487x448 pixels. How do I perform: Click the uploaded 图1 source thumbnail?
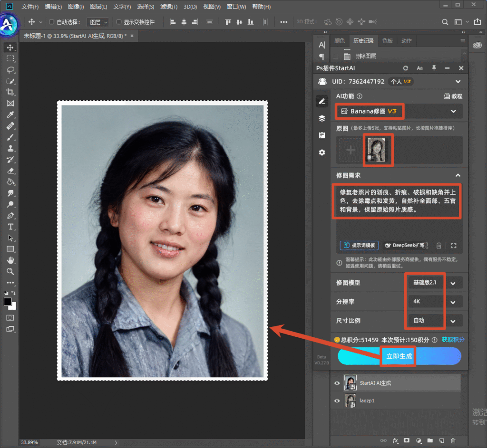tap(377, 150)
